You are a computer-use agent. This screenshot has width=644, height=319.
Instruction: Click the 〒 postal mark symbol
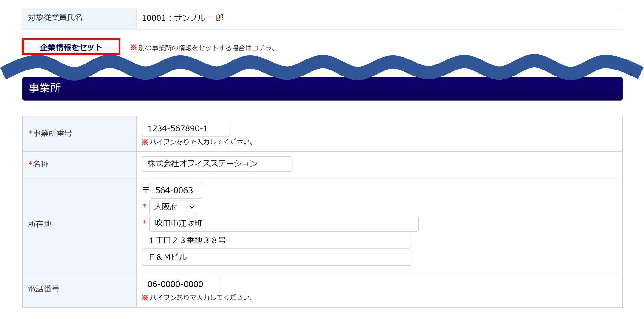146,191
